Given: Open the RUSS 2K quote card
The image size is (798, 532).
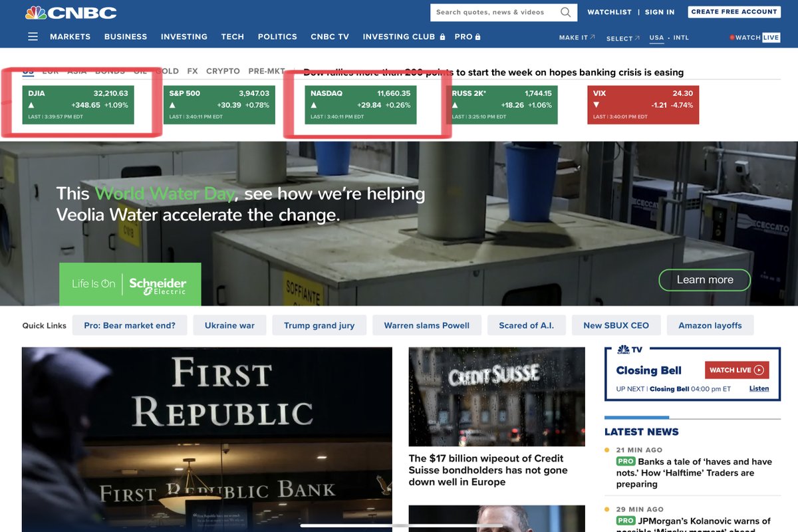Looking at the screenshot, I should click(501, 104).
